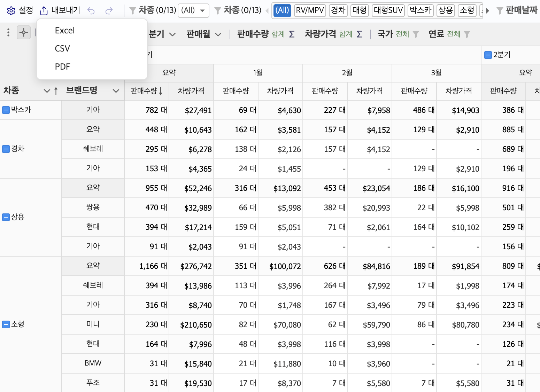The image size is (540, 392).
Task: Click the 판매날짜 filter funnel icon
Action: coord(500,11)
